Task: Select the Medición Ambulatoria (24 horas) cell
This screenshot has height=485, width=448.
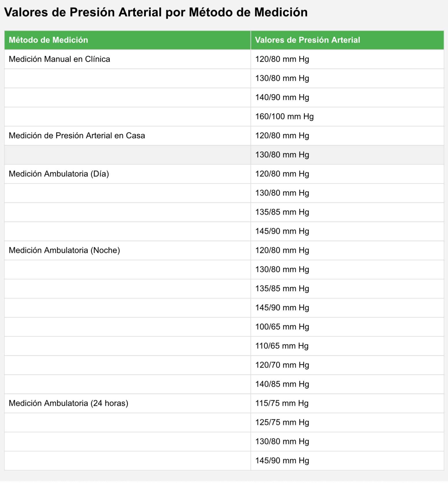Action: [x=68, y=403]
